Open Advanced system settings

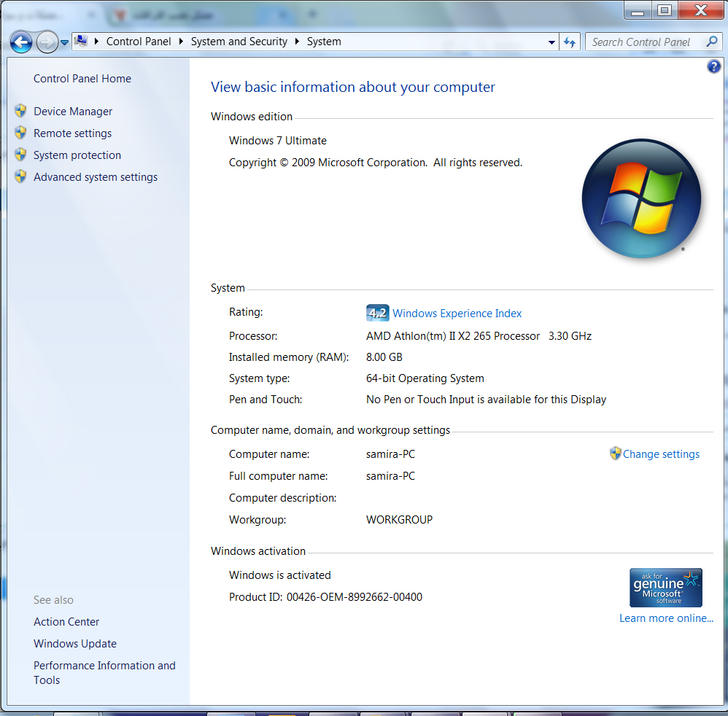coord(95,176)
